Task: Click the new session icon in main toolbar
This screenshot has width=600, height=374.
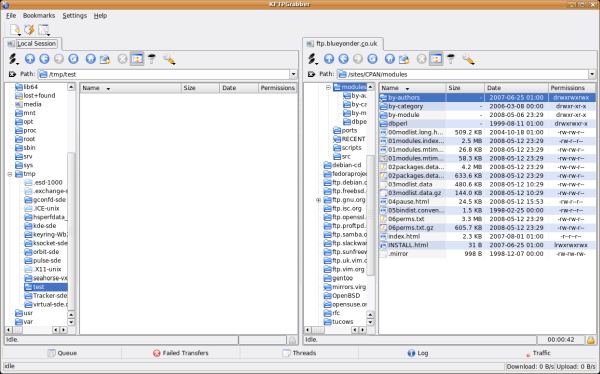Action: pyautogui.click(x=15, y=30)
